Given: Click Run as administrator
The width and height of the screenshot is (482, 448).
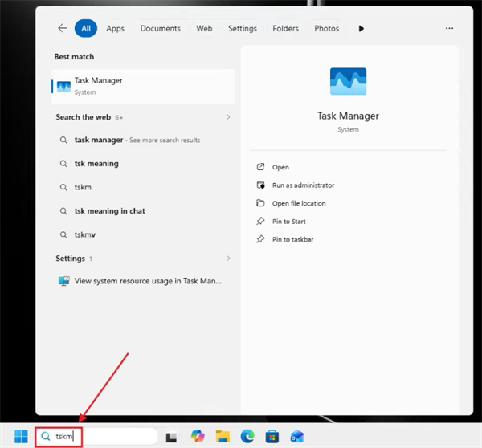Looking at the screenshot, I should click(x=303, y=185).
